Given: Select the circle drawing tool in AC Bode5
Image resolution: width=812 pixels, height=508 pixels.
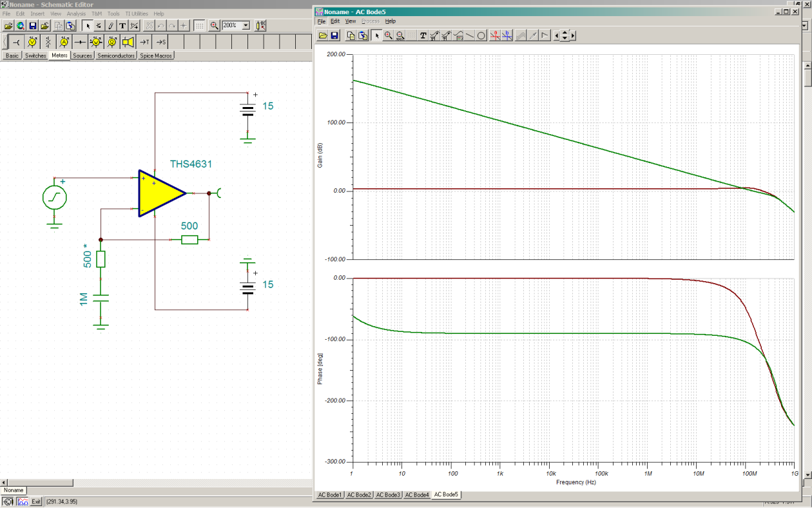Looking at the screenshot, I should click(x=481, y=35).
